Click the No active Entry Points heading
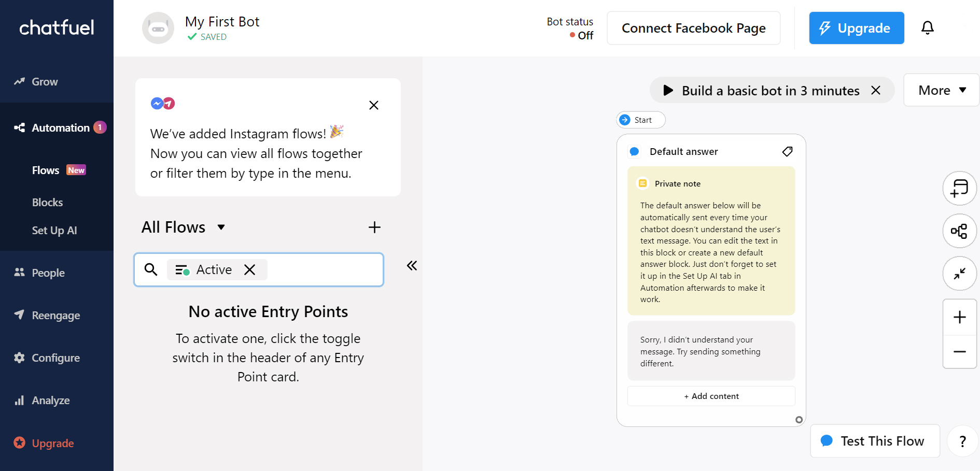This screenshot has height=471, width=980. (268, 311)
